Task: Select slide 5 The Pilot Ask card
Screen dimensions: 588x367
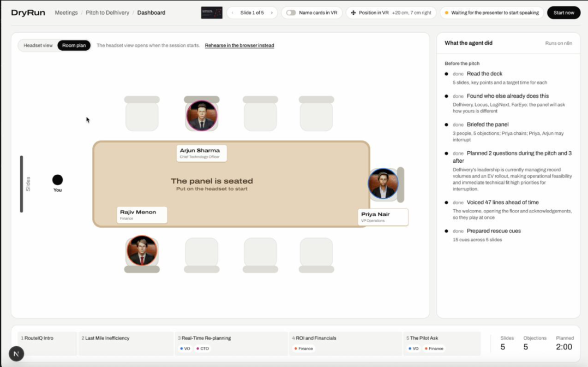Action: (x=442, y=344)
